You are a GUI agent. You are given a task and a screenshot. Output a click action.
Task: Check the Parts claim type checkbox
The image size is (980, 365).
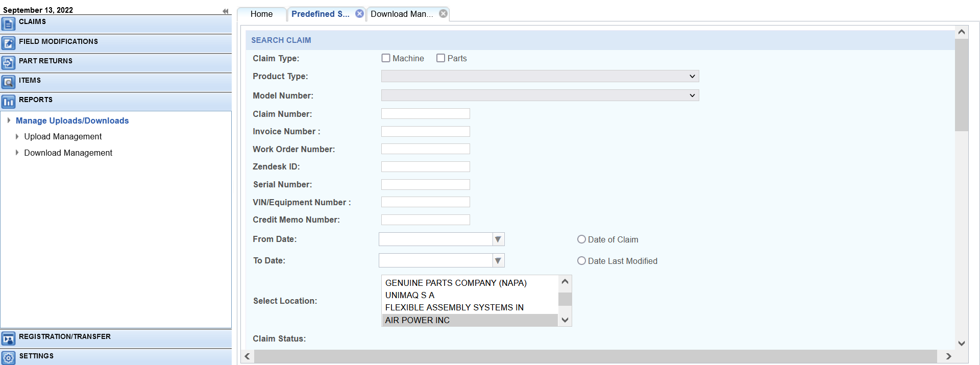tap(441, 58)
